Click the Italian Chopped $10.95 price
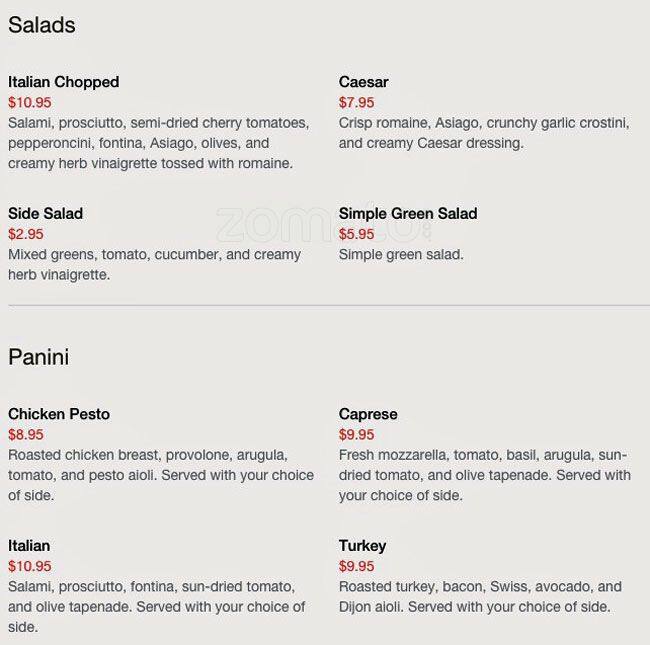 [x=30, y=102]
